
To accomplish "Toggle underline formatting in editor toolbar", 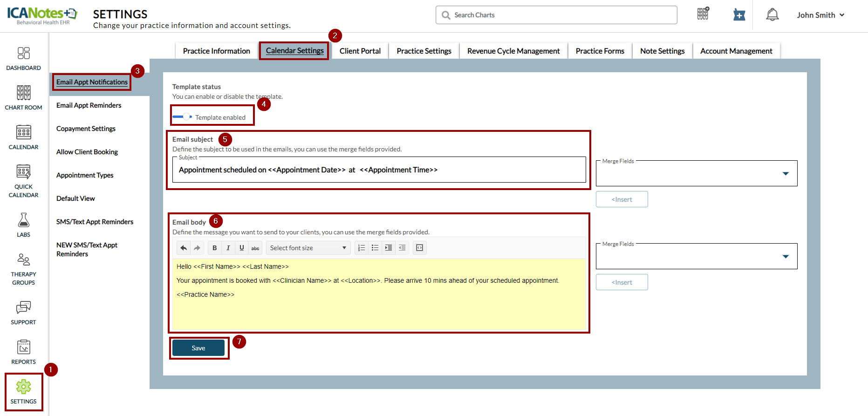I will (x=241, y=248).
